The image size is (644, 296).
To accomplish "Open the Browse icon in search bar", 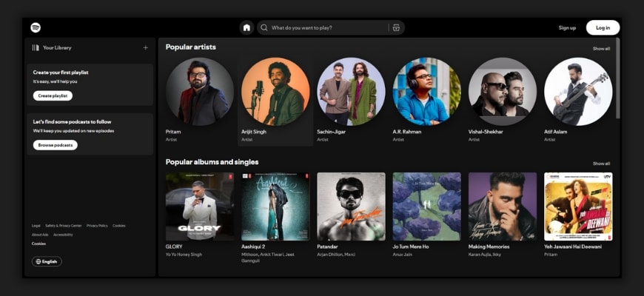I will (x=396, y=28).
